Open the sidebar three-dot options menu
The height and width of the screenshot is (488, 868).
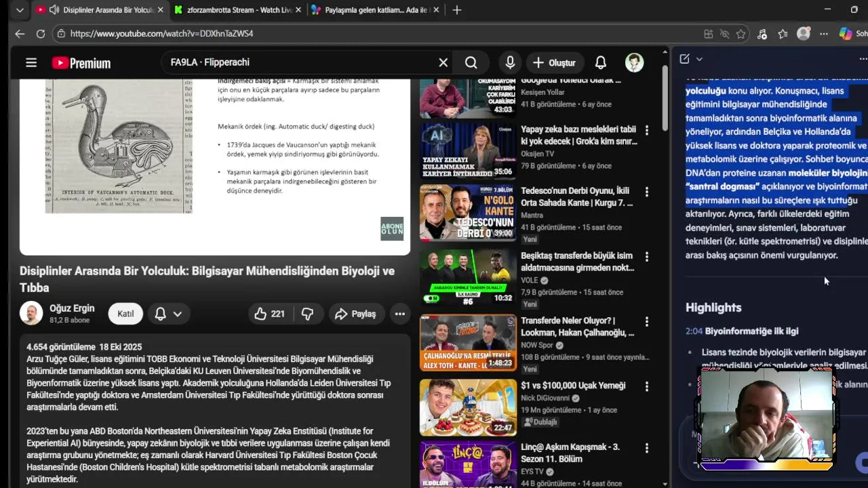click(863, 59)
